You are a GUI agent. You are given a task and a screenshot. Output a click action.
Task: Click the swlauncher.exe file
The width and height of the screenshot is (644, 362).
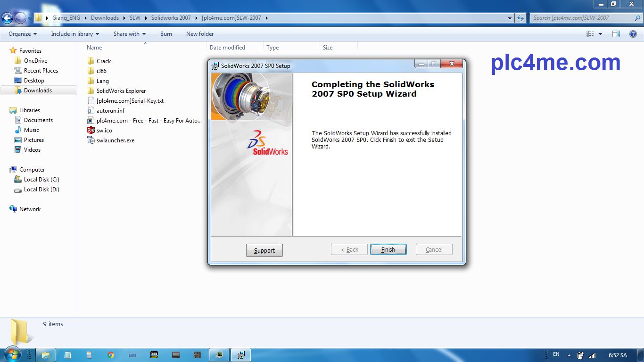115,140
